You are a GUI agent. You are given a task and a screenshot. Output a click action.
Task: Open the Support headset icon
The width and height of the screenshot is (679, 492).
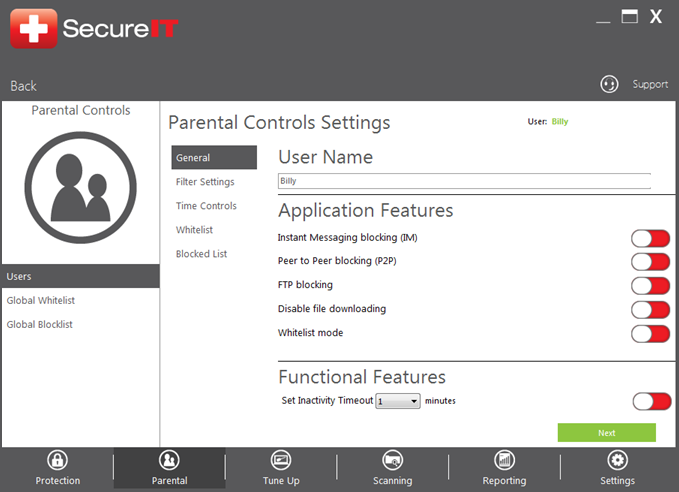click(609, 84)
